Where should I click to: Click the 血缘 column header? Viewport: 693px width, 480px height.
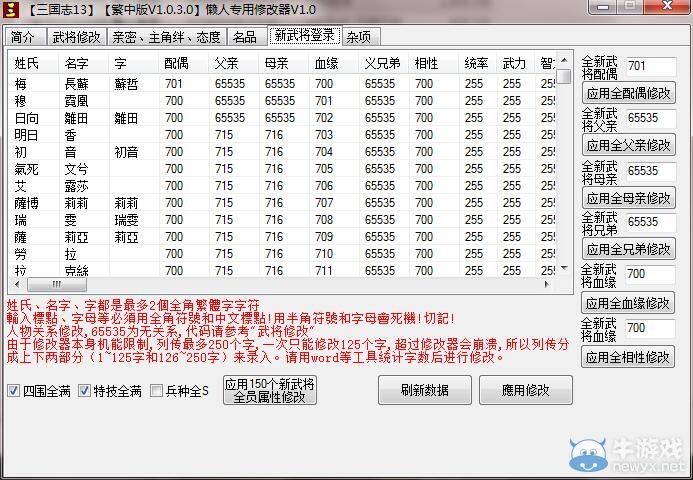tap(334, 63)
